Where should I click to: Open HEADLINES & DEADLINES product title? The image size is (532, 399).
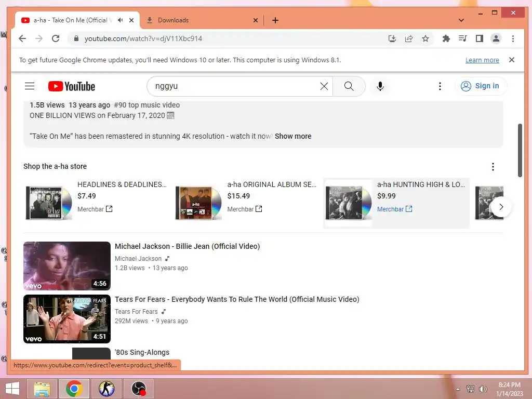[x=122, y=184]
